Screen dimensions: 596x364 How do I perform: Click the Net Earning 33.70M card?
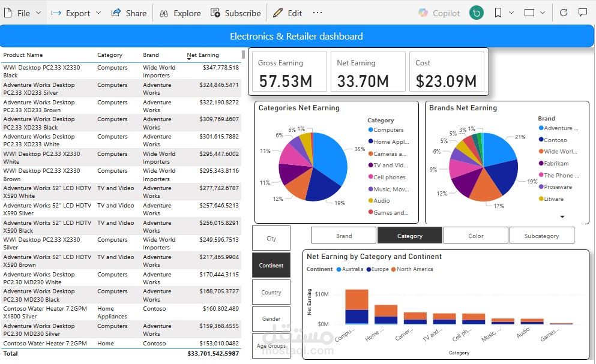(x=368, y=71)
